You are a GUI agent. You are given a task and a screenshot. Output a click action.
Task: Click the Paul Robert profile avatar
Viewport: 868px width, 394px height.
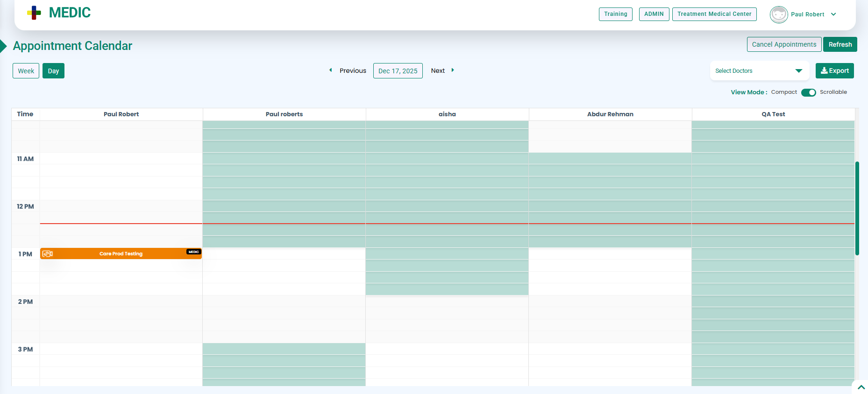click(778, 14)
